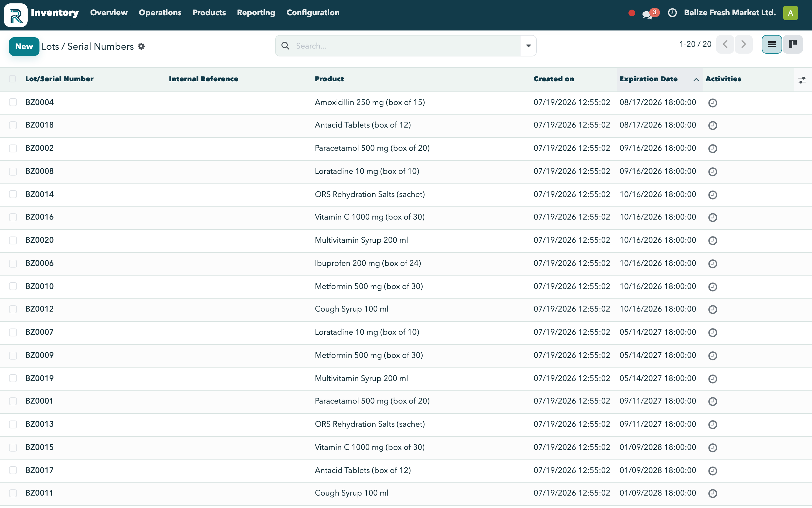The height and width of the screenshot is (508, 812).
Task: Open company switcher Belize Fresh Market Ltd.
Action: pyautogui.click(x=729, y=13)
